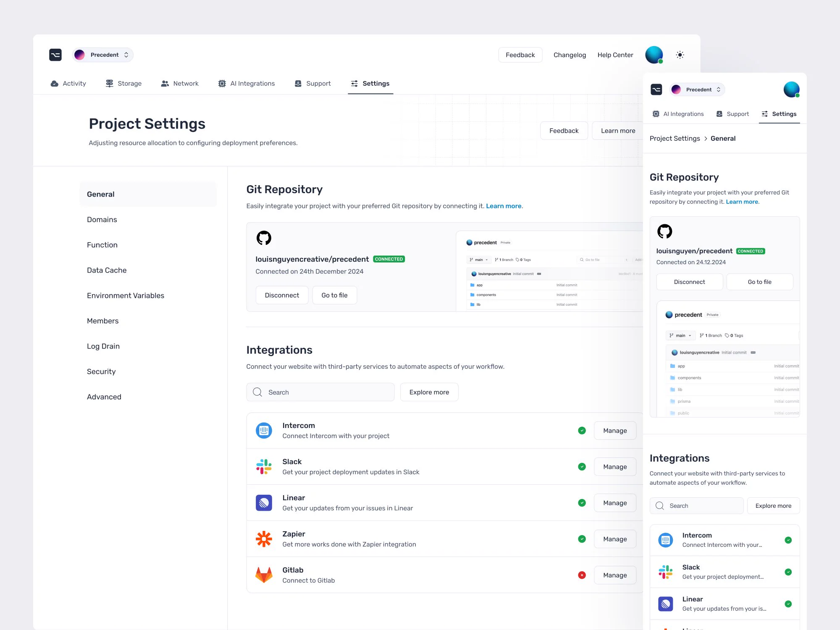Viewport: 840px width, 630px height.
Task: Click Manage for the Gitlab integration
Action: coord(615,575)
